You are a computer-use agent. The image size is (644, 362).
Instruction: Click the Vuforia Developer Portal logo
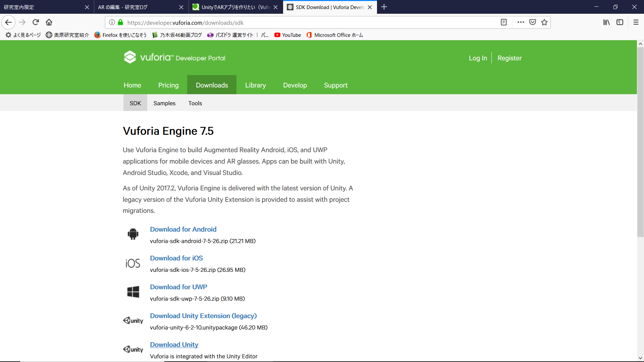174,58
